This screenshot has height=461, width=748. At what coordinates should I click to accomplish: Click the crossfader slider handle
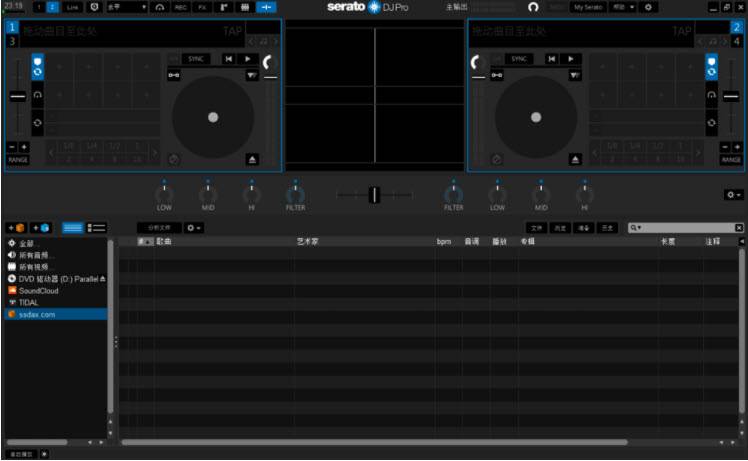(374, 194)
